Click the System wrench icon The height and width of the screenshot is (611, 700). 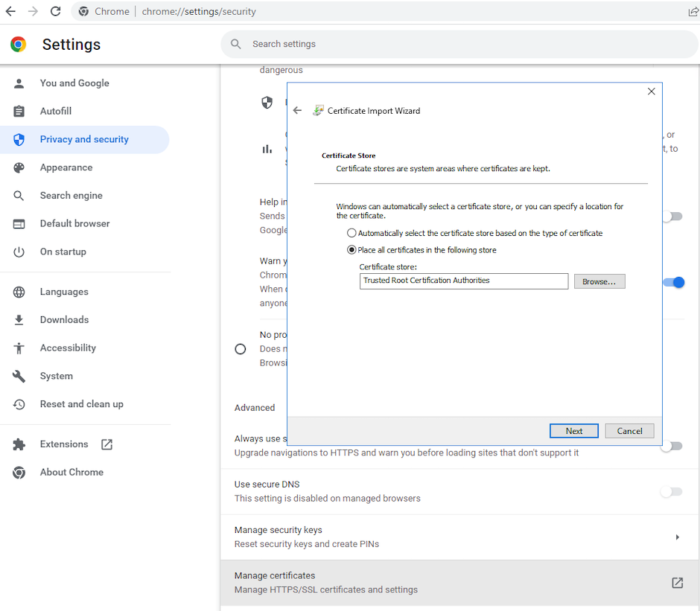click(x=19, y=377)
